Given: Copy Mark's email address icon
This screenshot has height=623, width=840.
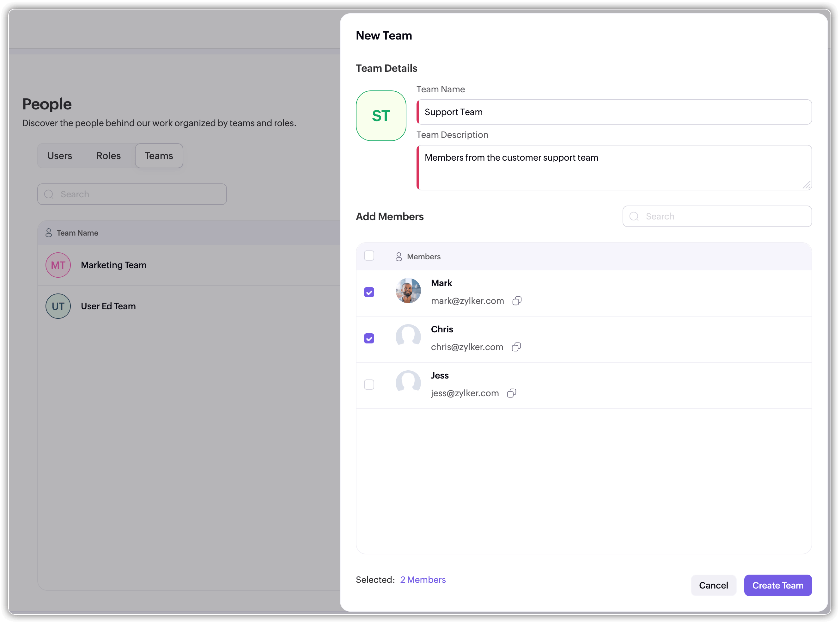Looking at the screenshot, I should click(x=517, y=300).
